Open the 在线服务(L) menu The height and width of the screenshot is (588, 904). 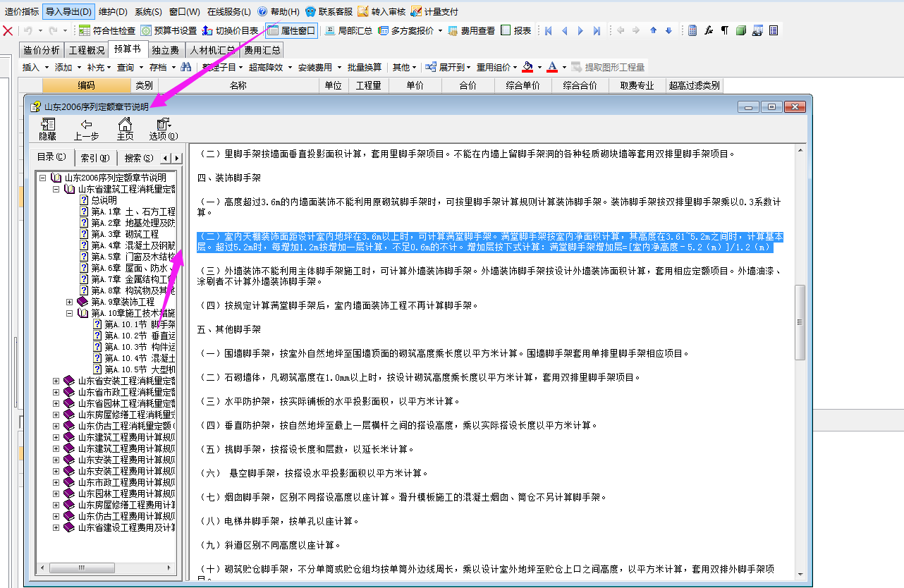[x=228, y=11]
